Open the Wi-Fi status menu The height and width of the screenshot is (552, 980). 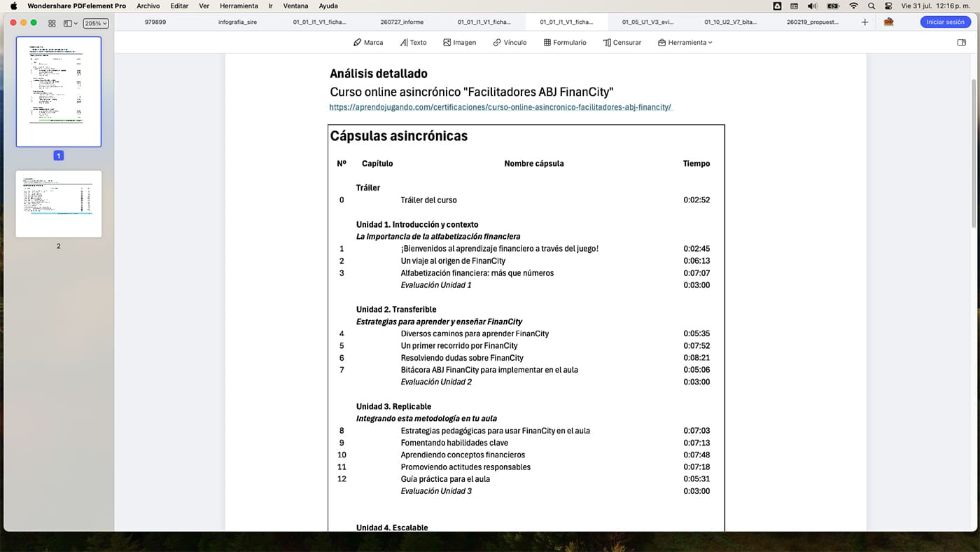(x=853, y=6)
